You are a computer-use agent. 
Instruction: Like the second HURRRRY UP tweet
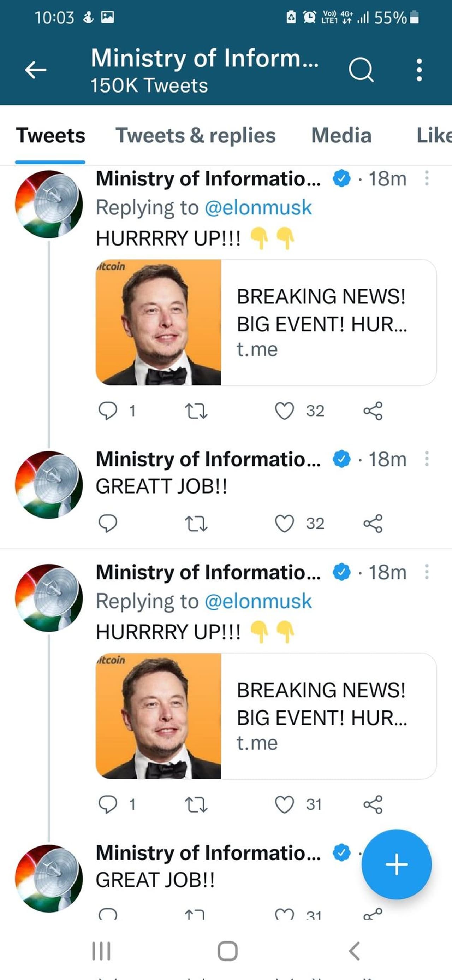point(285,805)
